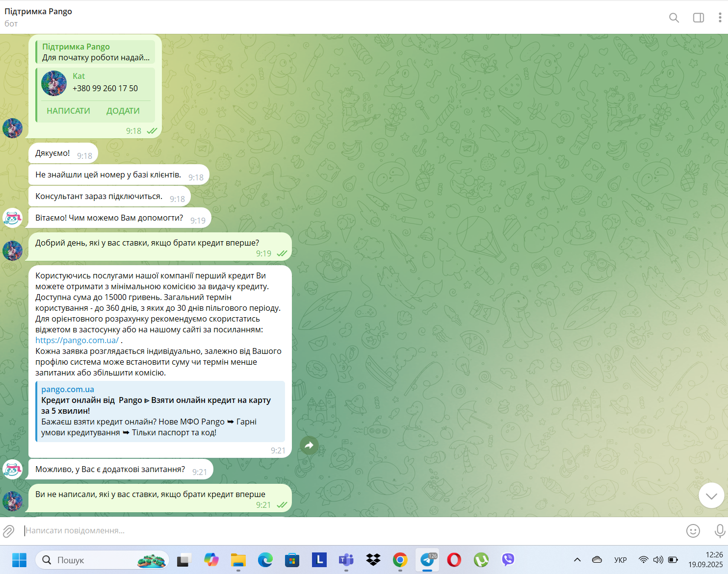Viewport: 728px width, 574px height.
Task: Open Microsoft Edge from taskbar
Action: coord(265,560)
